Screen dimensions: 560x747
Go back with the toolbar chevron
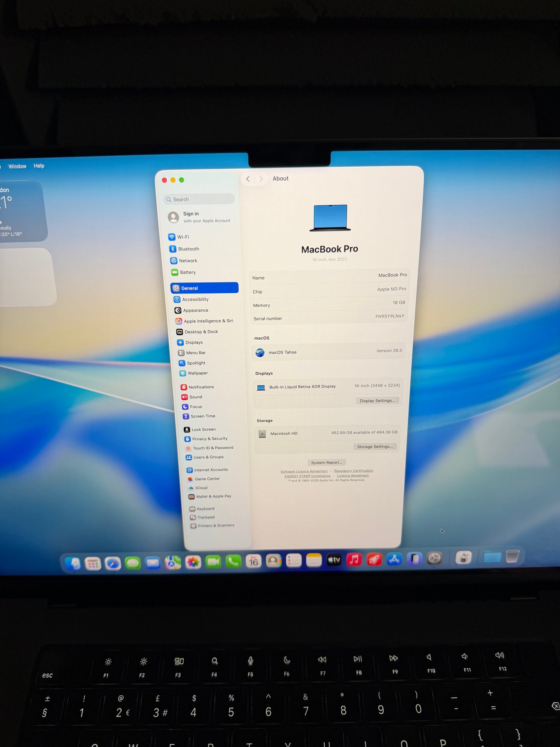pos(248,179)
